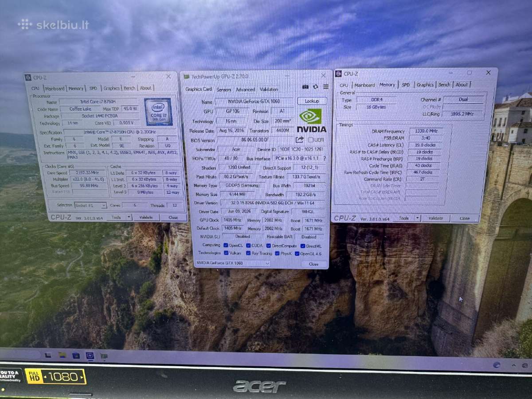Viewport: 532px width, 399px height.
Task: Open Graphics tab in right CPU-Z window
Action: [x=425, y=85]
